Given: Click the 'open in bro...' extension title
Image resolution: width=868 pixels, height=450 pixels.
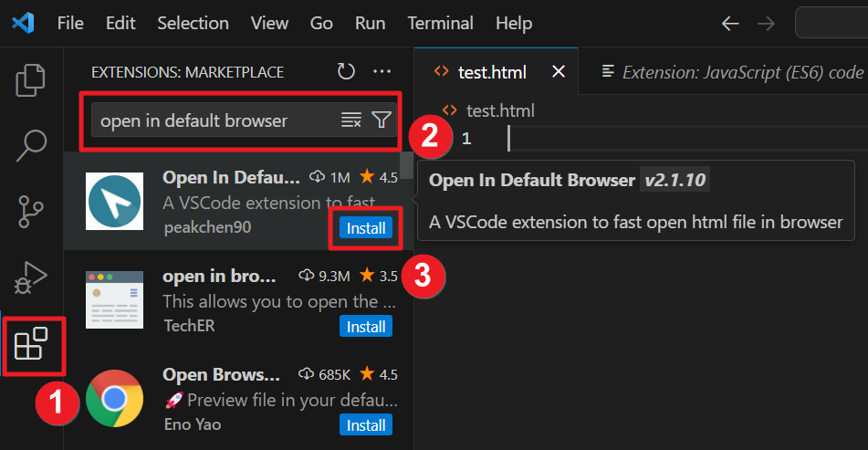Looking at the screenshot, I should (x=219, y=276).
